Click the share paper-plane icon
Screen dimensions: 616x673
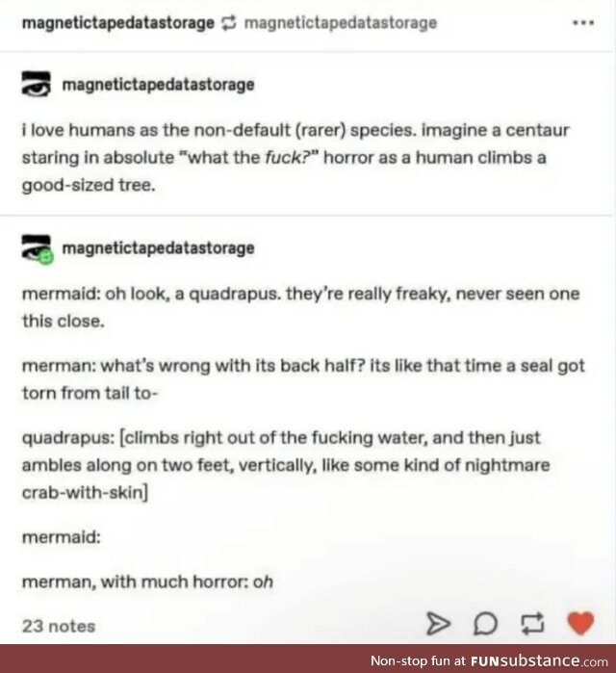(438, 624)
